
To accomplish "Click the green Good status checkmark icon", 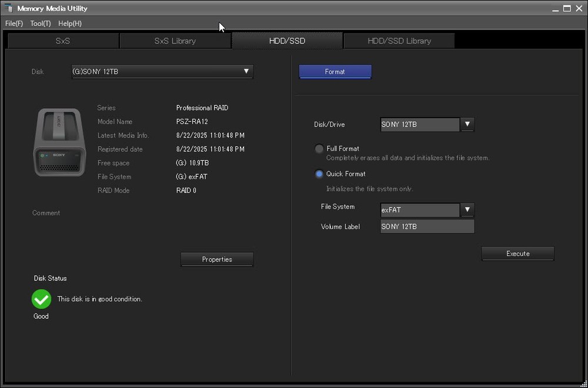I will click(x=41, y=299).
